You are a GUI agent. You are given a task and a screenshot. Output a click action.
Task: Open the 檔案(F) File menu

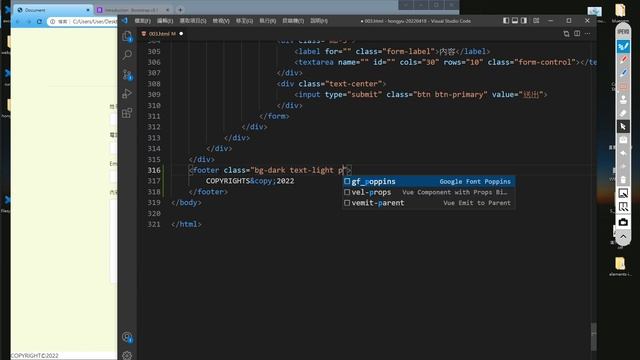coord(142,21)
